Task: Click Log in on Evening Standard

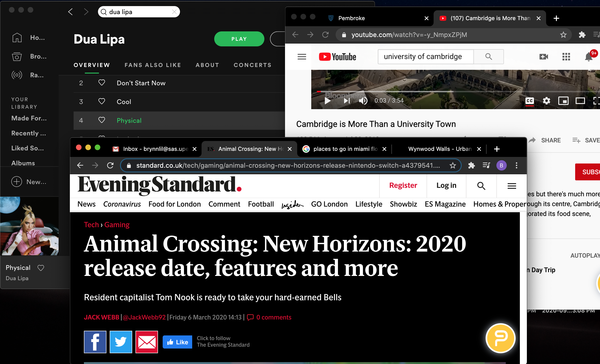Action: tap(446, 186)
